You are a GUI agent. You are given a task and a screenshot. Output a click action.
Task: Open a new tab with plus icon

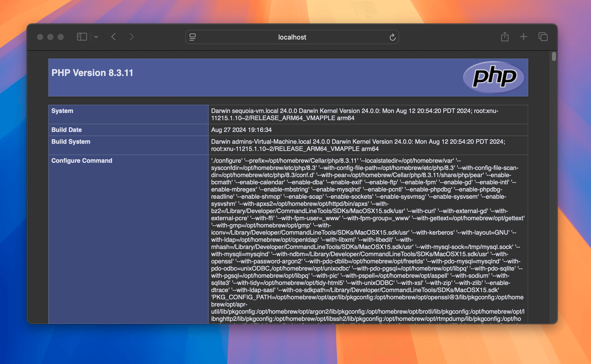[x=523, y=37]
